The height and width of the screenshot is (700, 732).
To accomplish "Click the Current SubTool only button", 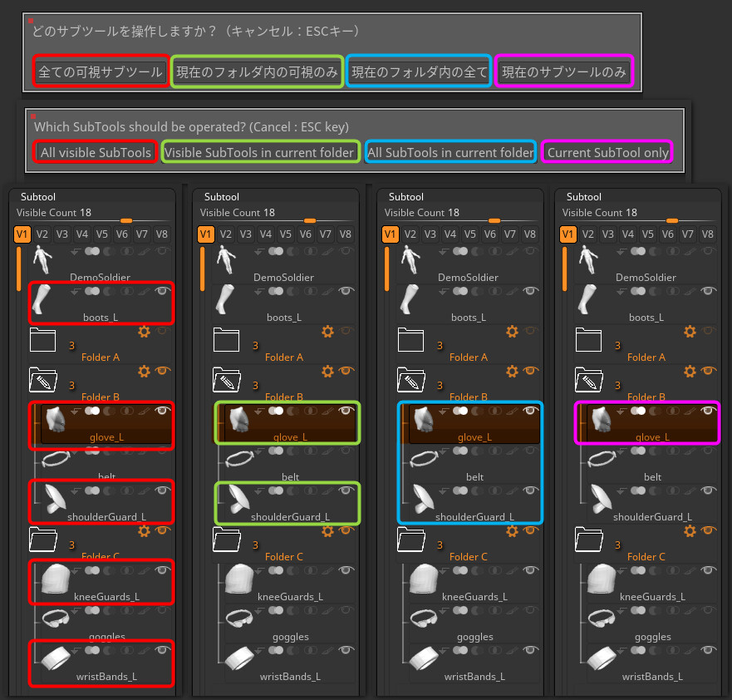I will 607,152.
